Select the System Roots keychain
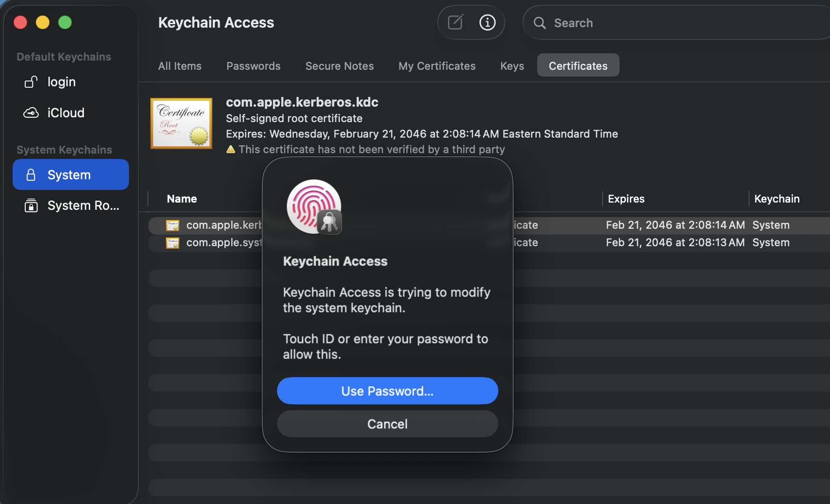 tap(71, 205)
